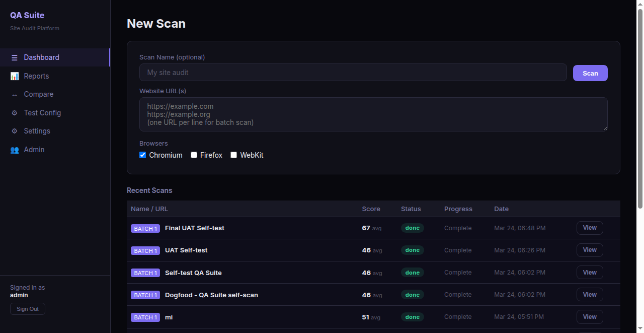View the Dogfood - QA Suite self-scan
The width and height of the screenshot is (644, 333).
click(589, 294)
